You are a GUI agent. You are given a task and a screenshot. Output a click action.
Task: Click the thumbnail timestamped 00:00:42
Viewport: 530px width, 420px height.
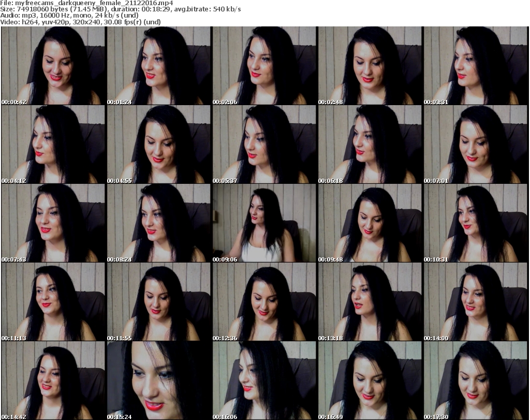[x=53, y=66]
